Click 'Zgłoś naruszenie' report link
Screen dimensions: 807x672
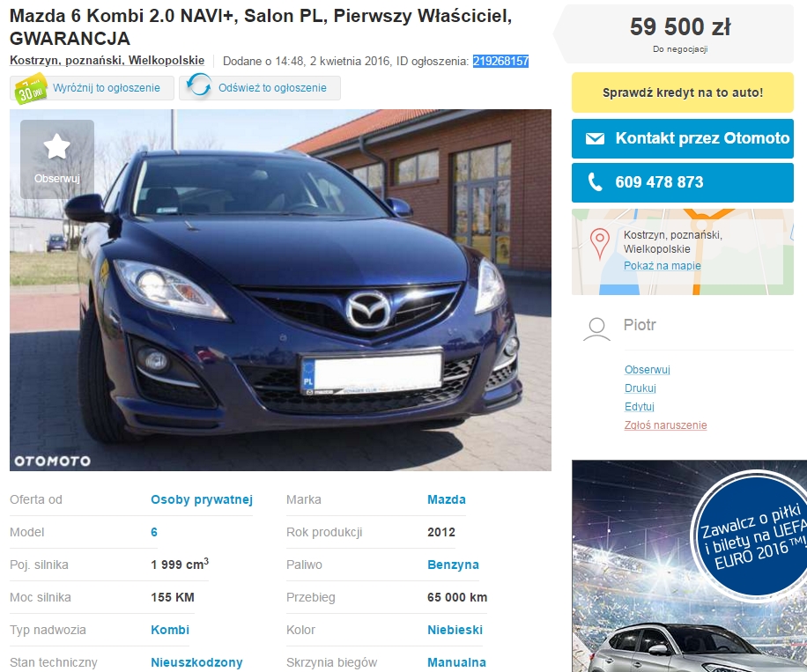pyautogui.click(x=665, y=425)
